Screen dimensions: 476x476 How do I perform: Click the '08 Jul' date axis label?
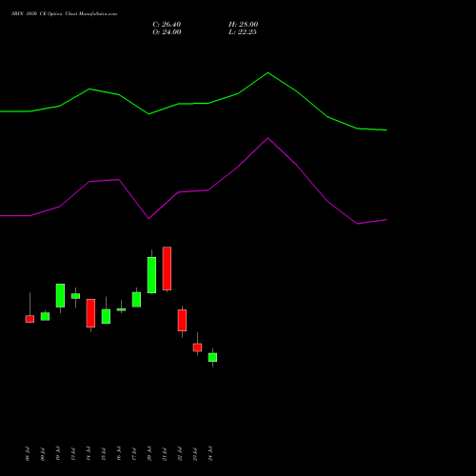click(x=28, y=454)
